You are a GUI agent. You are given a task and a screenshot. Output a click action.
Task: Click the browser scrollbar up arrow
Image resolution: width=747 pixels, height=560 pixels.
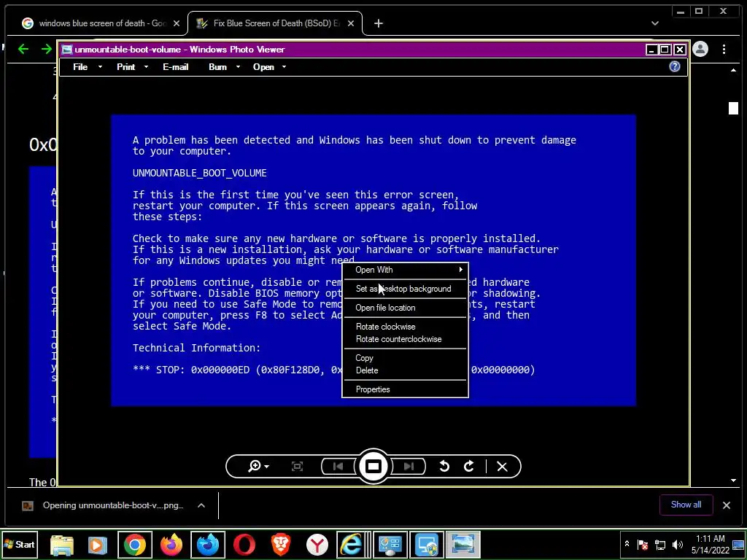pos(733,71)
